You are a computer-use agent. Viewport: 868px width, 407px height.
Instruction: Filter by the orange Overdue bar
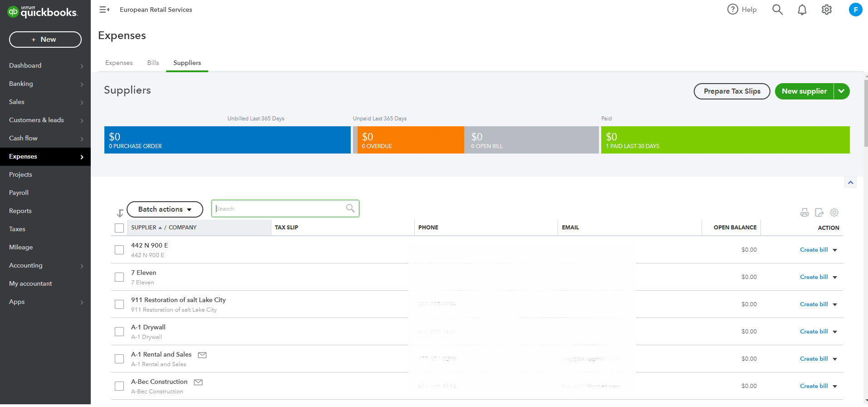[410, 140]
